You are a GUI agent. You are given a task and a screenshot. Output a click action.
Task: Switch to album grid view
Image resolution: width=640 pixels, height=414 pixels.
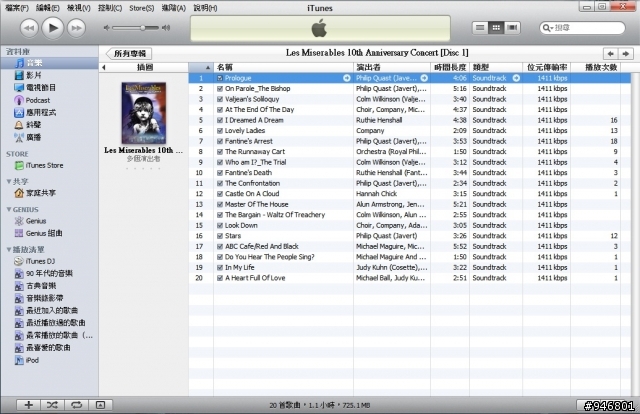point(496,28)
